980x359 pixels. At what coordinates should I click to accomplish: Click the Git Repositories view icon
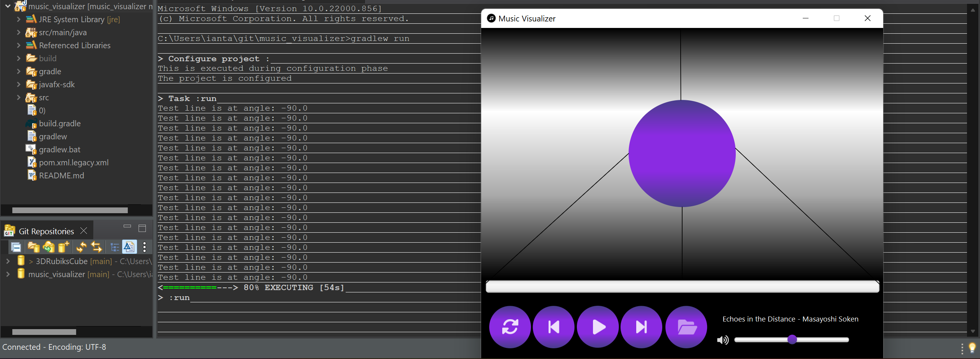click(x=9, y=231)
